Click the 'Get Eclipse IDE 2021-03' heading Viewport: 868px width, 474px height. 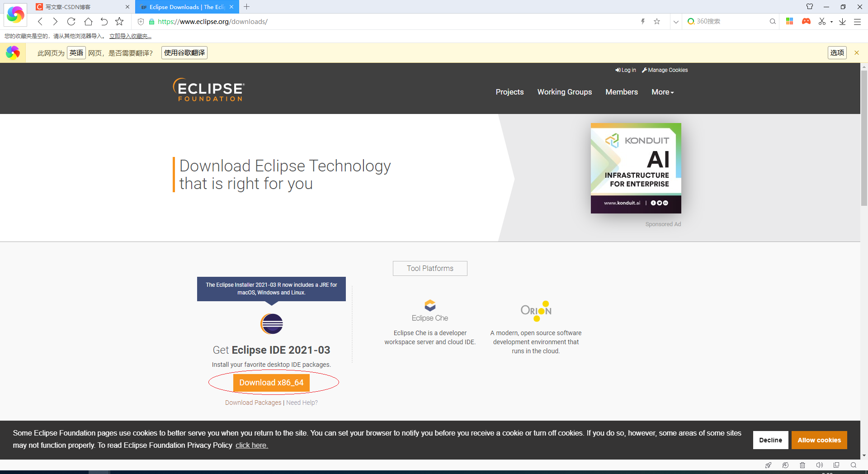(271, 350)
